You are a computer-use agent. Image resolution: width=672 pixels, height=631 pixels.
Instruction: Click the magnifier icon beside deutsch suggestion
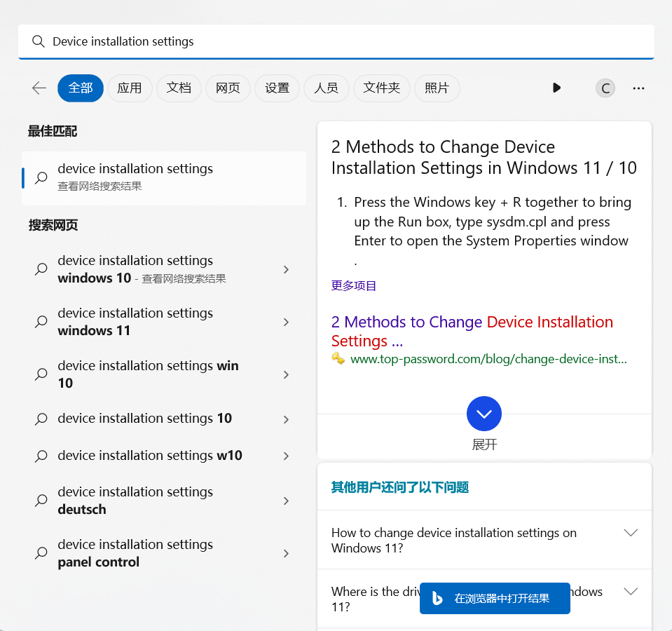pyautogui.click(x=41, y=501)
